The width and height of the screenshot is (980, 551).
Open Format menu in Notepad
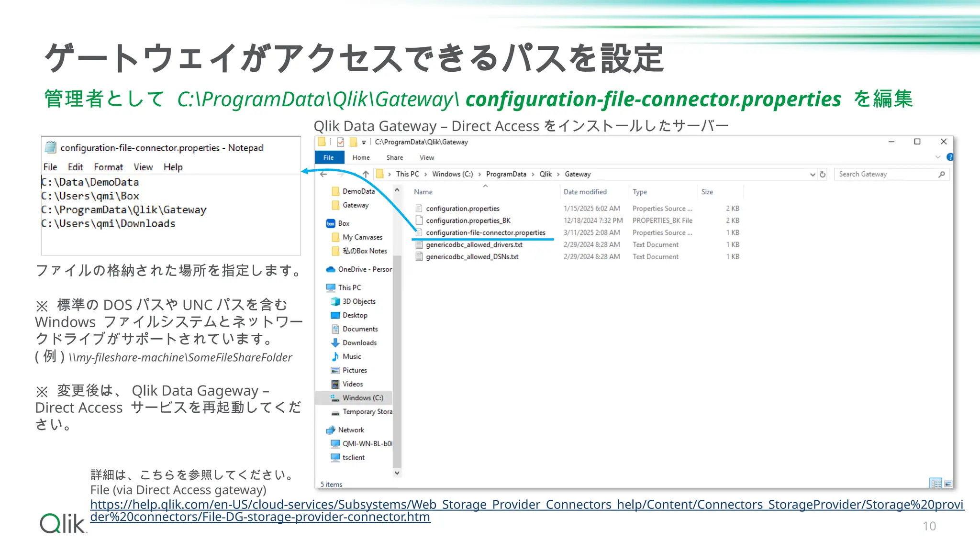[x=109, y=167]
